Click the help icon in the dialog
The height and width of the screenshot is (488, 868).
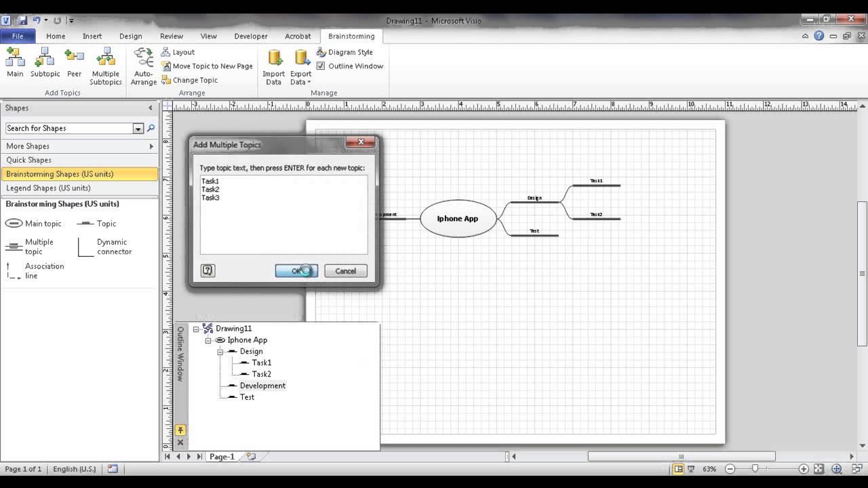(208, 270)
